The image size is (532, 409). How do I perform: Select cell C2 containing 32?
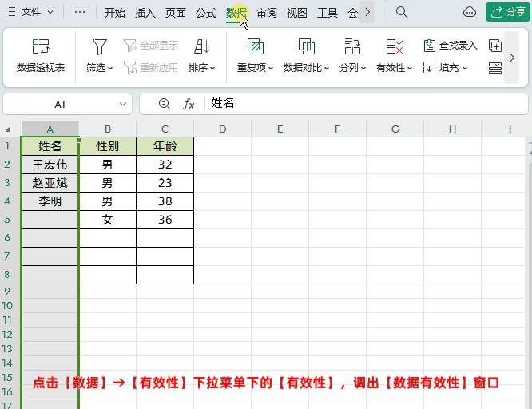point(165,165)
